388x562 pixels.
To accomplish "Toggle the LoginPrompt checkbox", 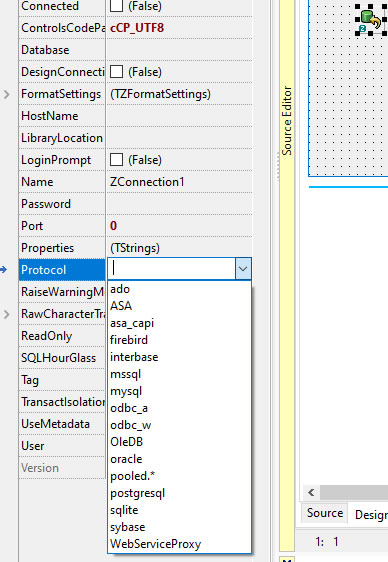I will pyautogui.click(x=116, y=159).
